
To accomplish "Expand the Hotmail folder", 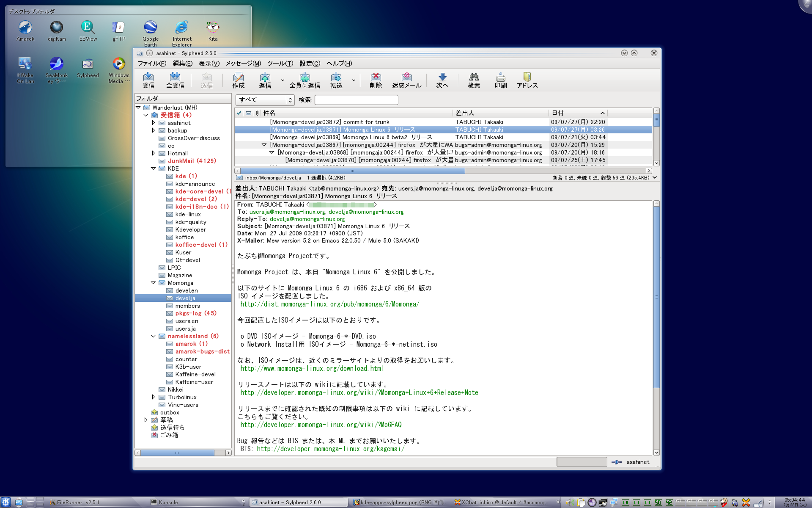I will tap(154, 153).
